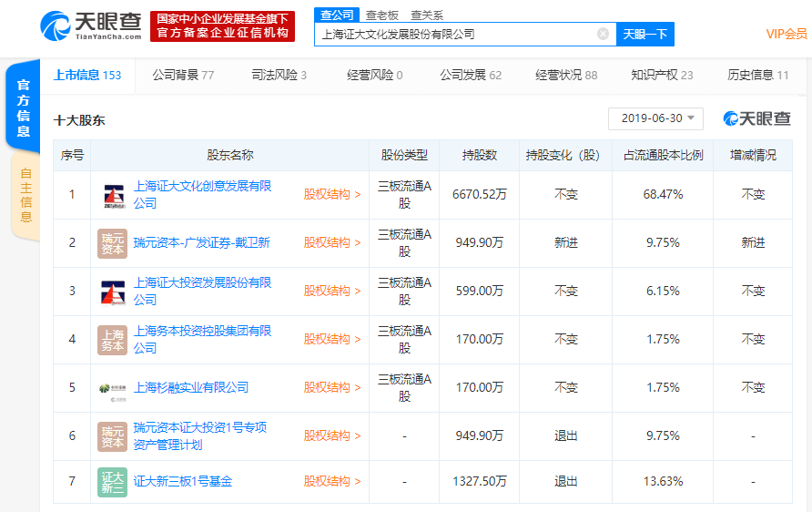Screen dimensions: 812x512
Task: Expand 股权结构 for 证大新三板1号基金
Action: 331,481
